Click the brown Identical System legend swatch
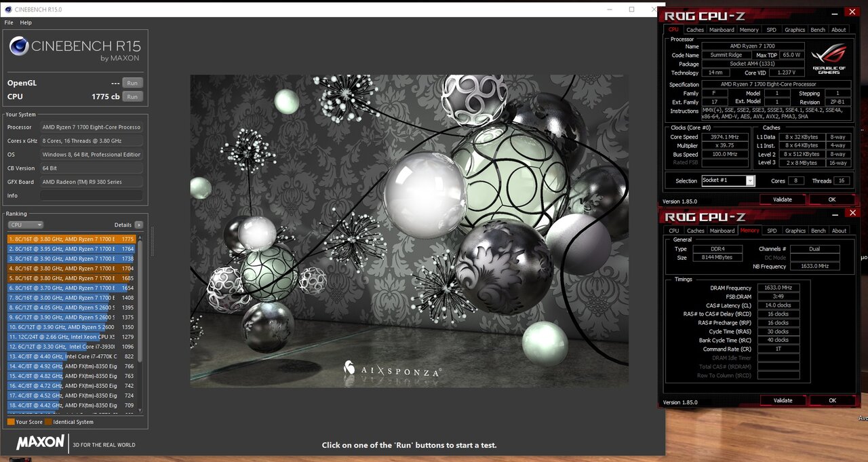The height and width of the screenshot is (462, 868). click(x=48, y=422)
